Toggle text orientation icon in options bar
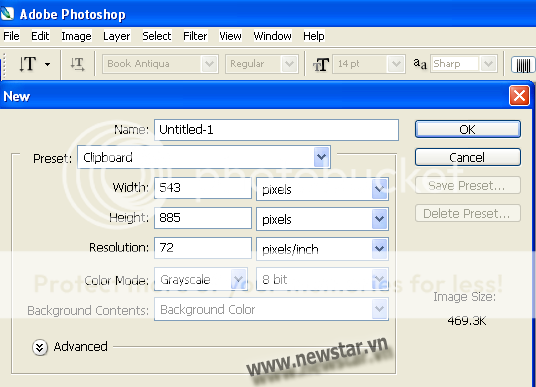 coord(77,64)
